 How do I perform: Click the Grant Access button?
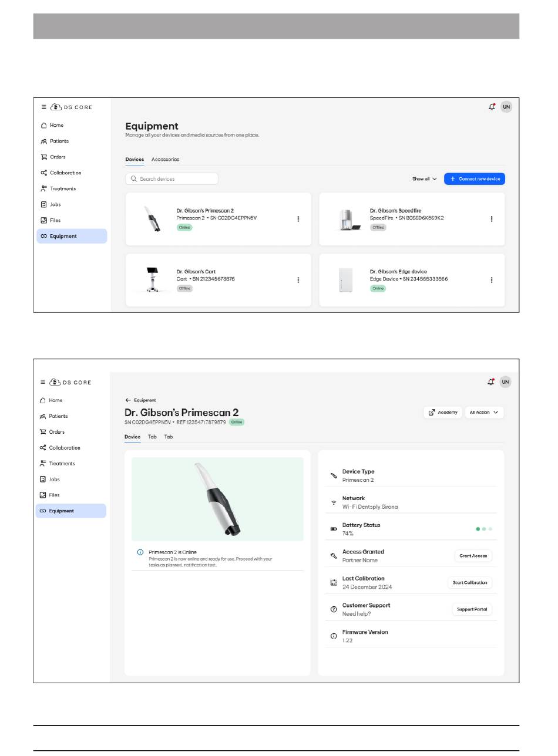473,556
